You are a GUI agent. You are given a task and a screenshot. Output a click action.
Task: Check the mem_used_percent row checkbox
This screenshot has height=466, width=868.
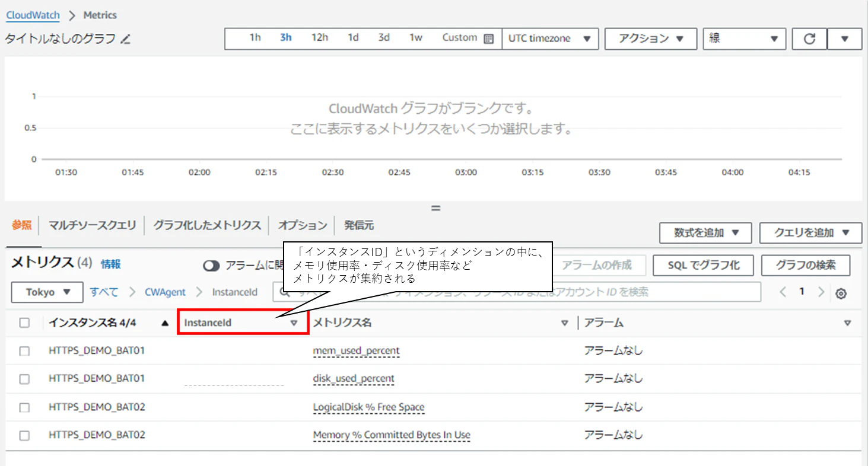(24, 351)
